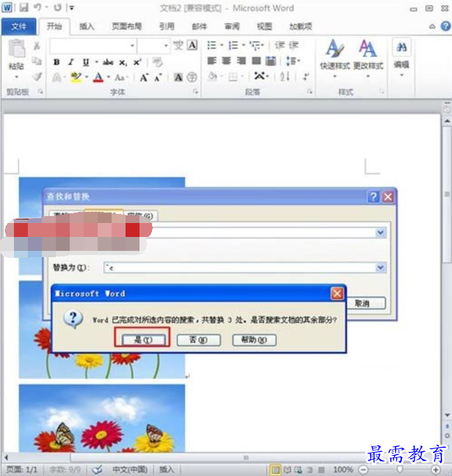Image resolution: width=452 pixels, height=476 pixels.
Task: Click the Save icon in quick access
Action: tap(24, 7)
